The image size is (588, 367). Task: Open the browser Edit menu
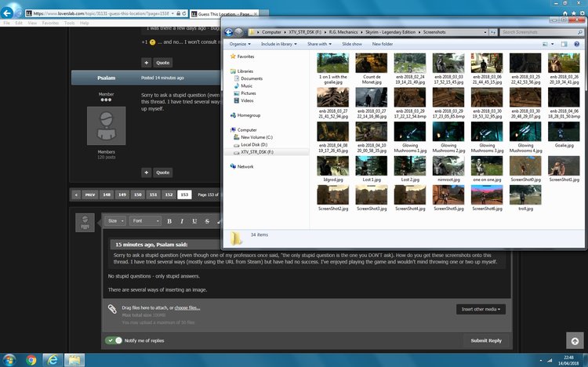pyautogui.click(x=19, y=24)
